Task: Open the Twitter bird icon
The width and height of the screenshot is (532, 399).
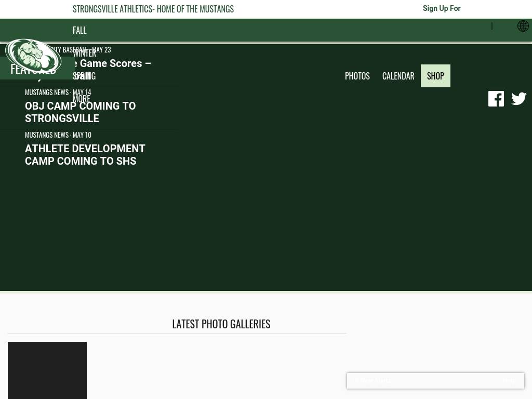Action: click(518, 99)
